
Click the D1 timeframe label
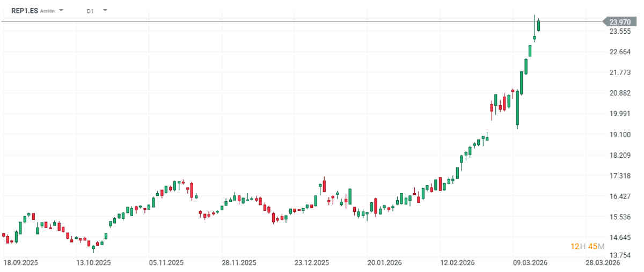[x=90, y=11]
